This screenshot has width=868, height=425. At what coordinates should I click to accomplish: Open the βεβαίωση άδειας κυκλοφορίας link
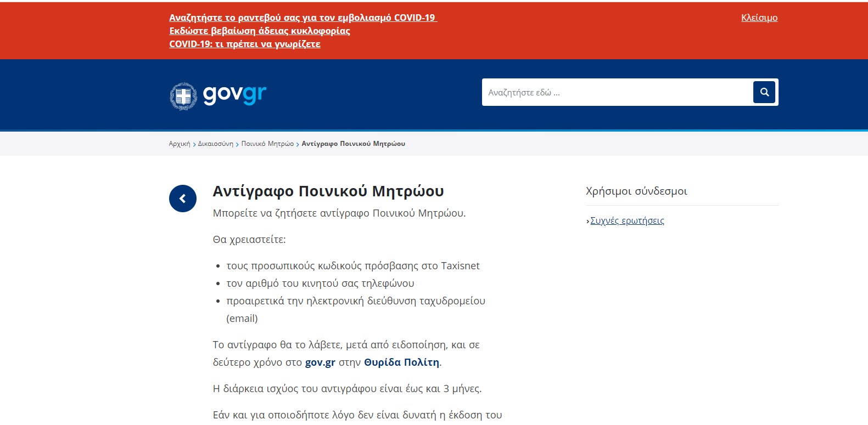click(x=259, y=31)
